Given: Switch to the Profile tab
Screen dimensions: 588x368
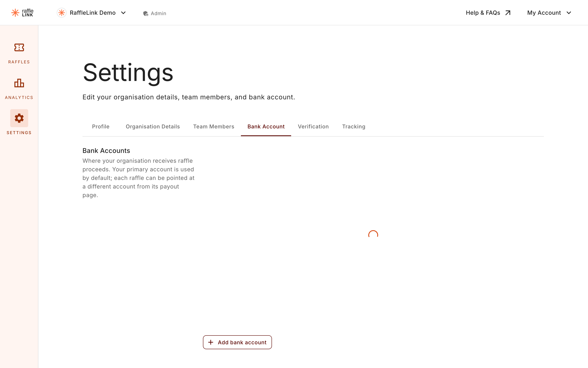Looking at the screenshot, I should click(x=101, y=127).
